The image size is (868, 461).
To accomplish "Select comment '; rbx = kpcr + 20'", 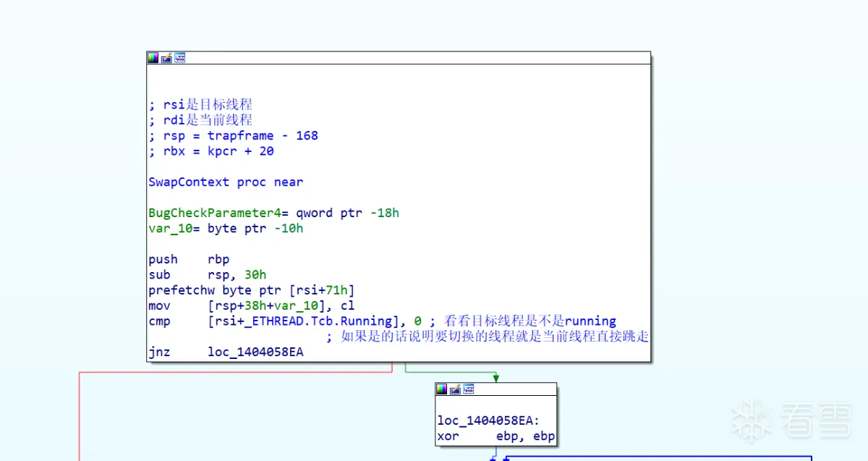I will click(x=211, y=151).
